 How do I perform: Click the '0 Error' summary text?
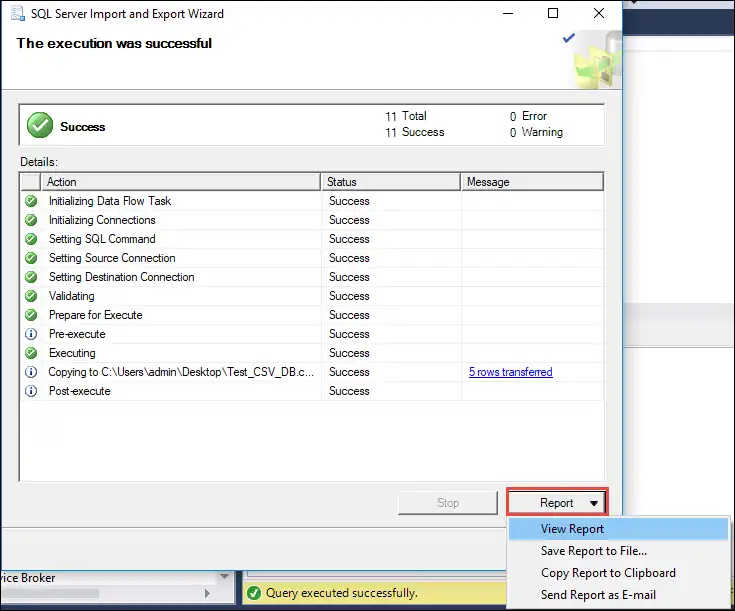(528, 116)
